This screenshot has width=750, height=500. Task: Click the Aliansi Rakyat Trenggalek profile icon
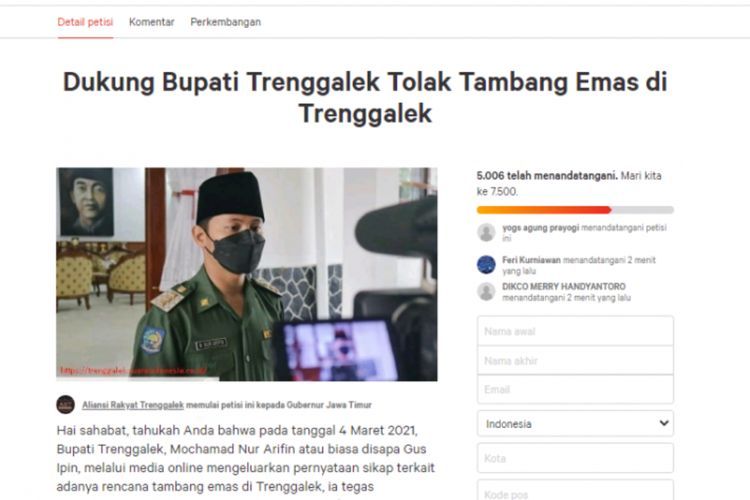tap(66, 405)
